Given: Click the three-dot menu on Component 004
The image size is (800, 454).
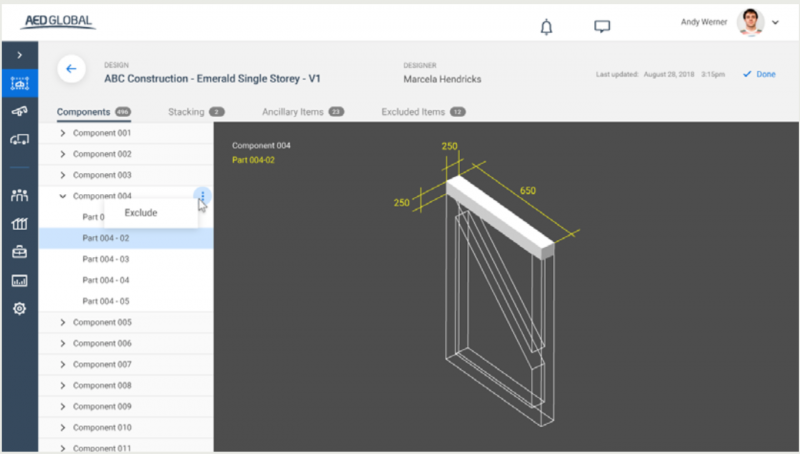Looking at the screenshot, I should (203, 196).
